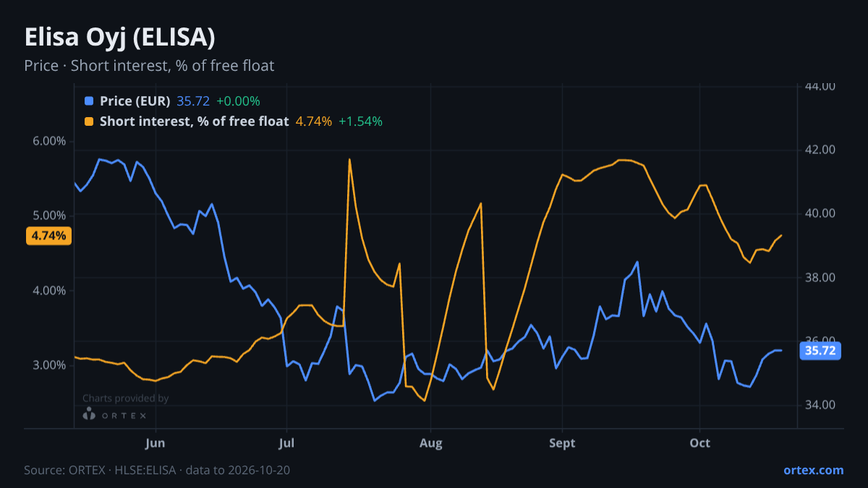Click the Jun label on the time axis
Image resolution: width=868 pixels, height=488 pixels.
pos(156,443)
